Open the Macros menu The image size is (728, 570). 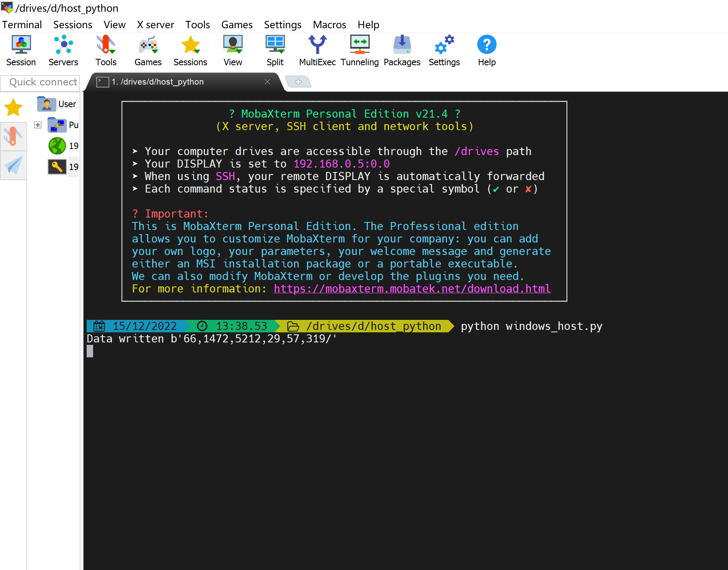pyautogui.click(x=329, y=25)
